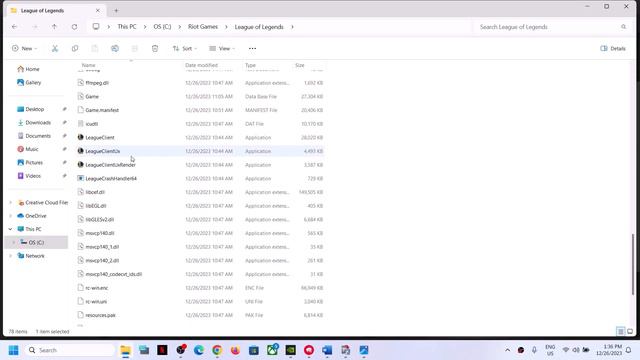Click the Riot Games breadcrumb

tap(203, 27)
